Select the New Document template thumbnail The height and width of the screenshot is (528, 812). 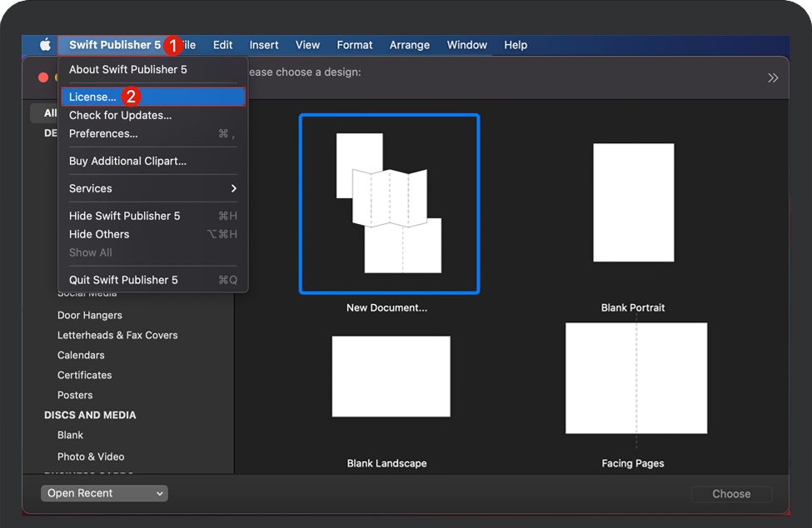pos(389,204)
